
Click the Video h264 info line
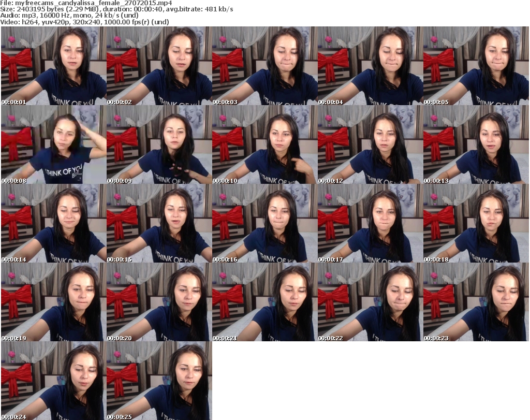[x=84, y=22]
